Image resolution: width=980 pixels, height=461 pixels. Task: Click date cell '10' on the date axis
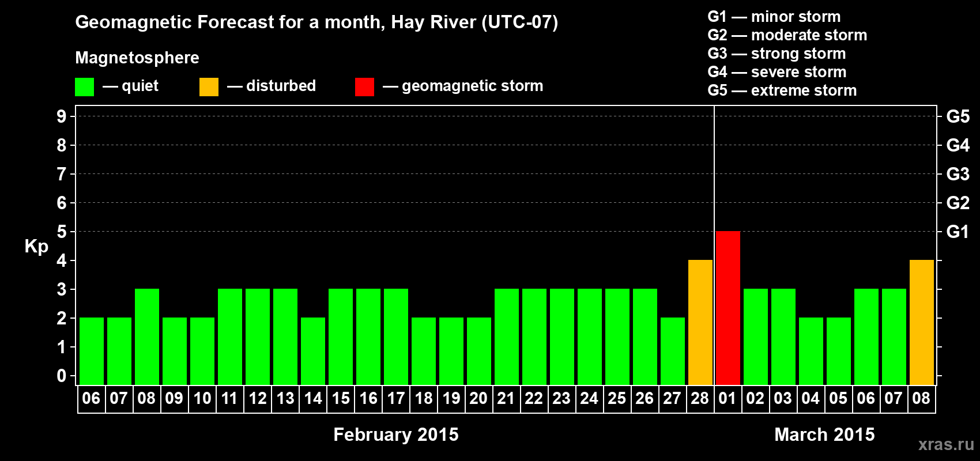click(x=202, y=399)
